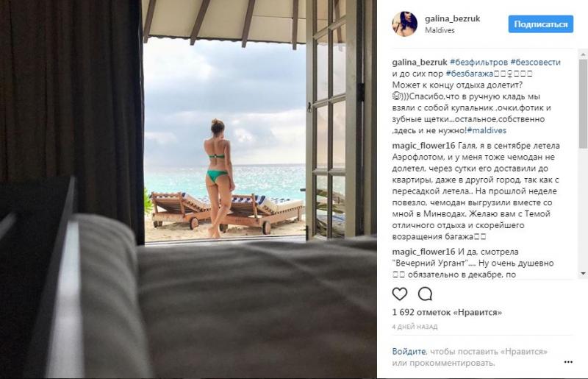Click the Войдите login link
588x379 pixels.
tap(409, 352)
